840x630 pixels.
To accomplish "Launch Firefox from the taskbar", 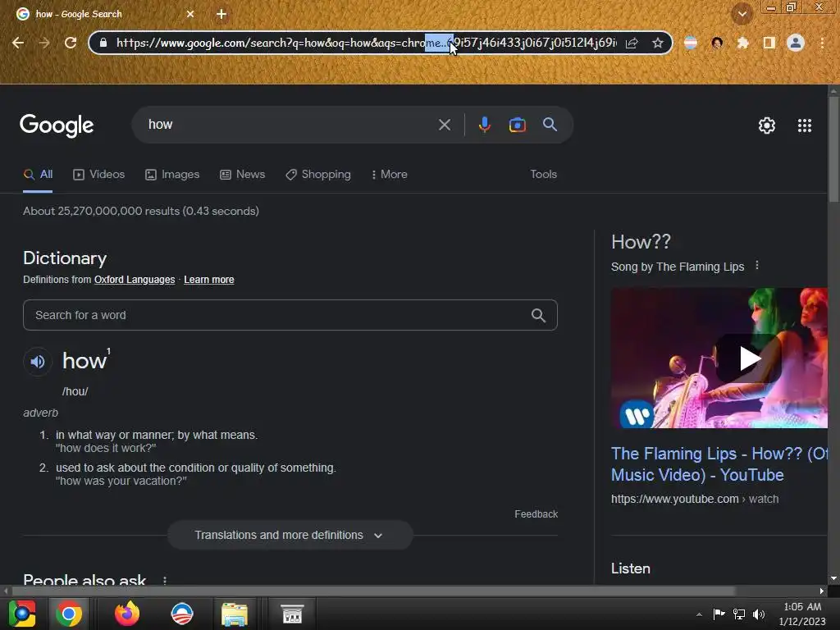I will click(x=127, y=614).
